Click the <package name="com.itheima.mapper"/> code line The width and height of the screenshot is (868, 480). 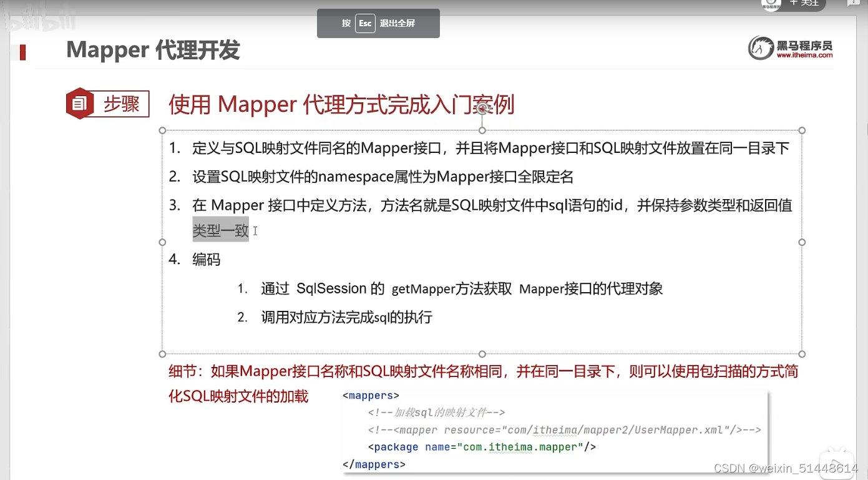pos(482,447)
